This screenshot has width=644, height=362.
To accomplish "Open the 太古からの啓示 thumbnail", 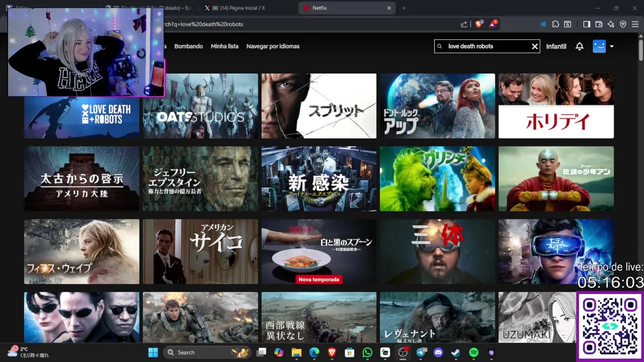I will click(82, 178).
